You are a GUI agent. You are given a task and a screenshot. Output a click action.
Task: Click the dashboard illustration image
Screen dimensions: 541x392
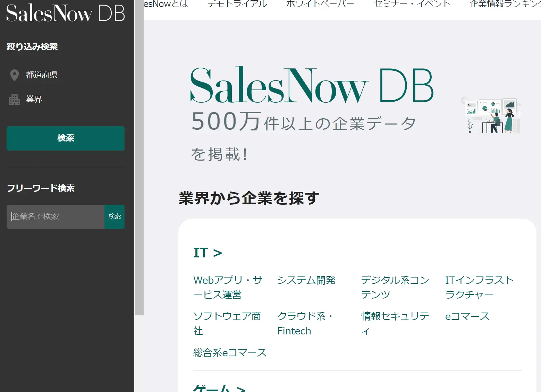[491, 115]
